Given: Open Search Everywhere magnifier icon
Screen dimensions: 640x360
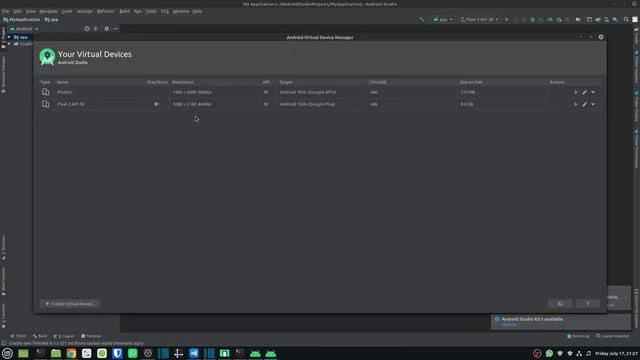Looking at the screenshot, I should [626, 20].
